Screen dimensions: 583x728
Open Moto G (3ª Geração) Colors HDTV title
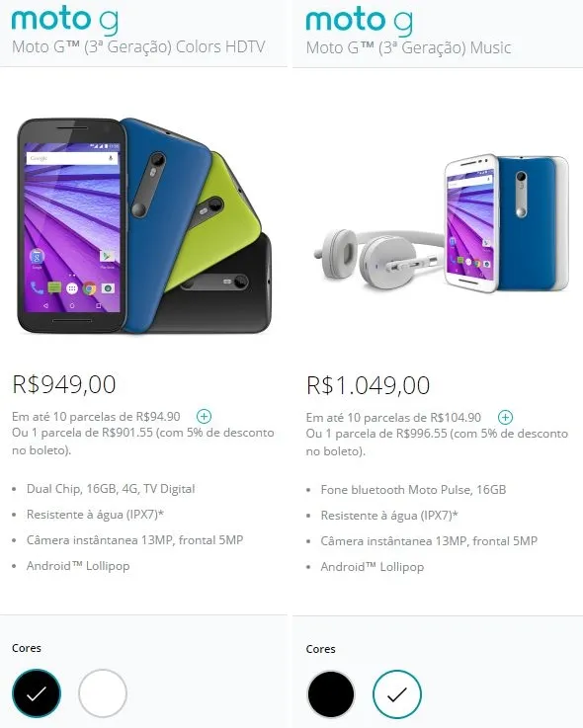(x=138, y=46)
